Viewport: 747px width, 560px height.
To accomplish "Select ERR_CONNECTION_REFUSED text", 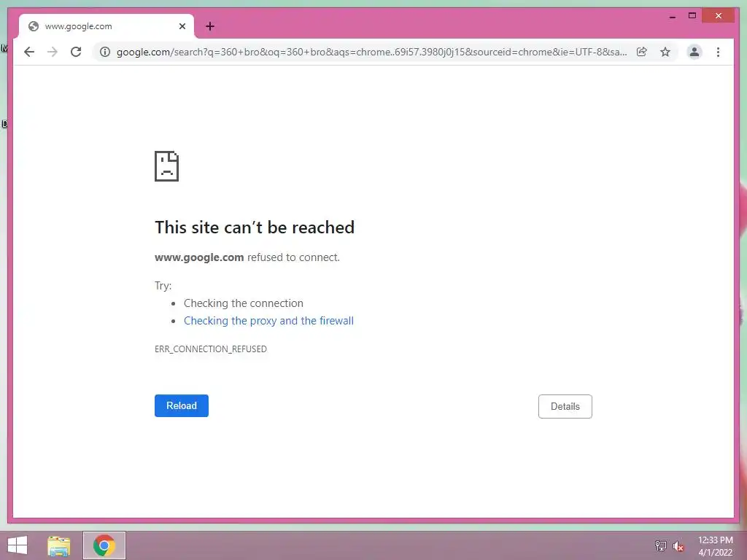I will tap(211, 349).
